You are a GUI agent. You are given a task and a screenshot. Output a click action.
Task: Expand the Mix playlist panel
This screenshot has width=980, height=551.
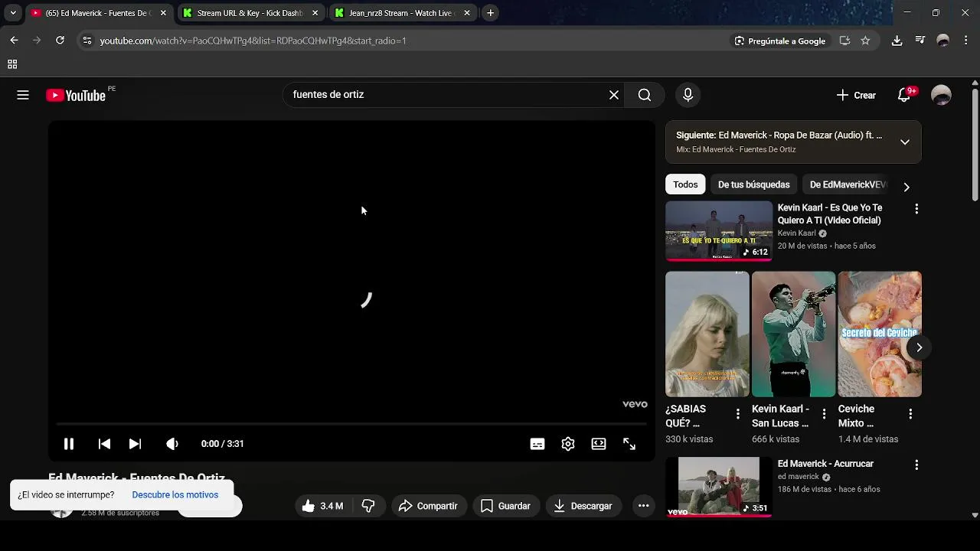coord(904,142)
